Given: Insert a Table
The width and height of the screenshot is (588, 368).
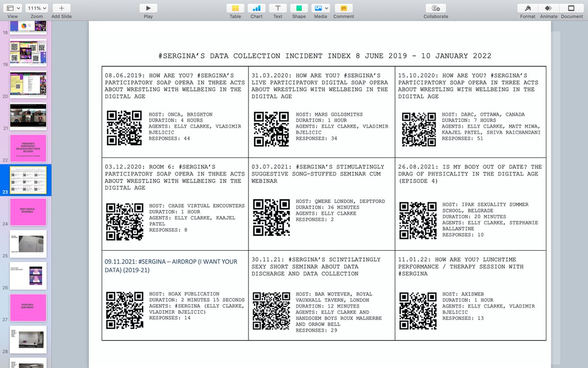Looking at the screenshot, I should [x=235, y=8].
